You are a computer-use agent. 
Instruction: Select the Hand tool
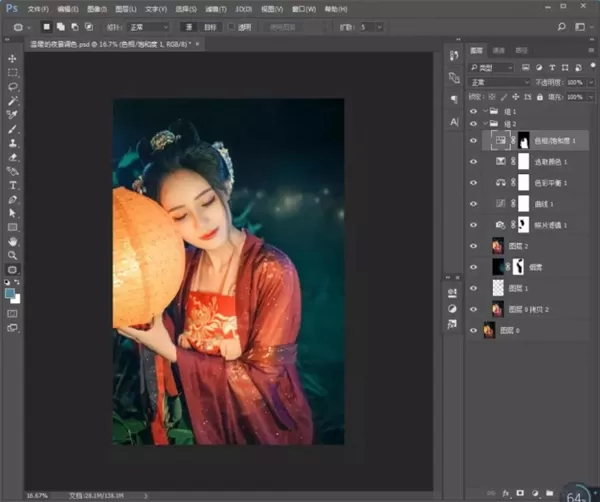pyautogui.click(x=13, y=241)
